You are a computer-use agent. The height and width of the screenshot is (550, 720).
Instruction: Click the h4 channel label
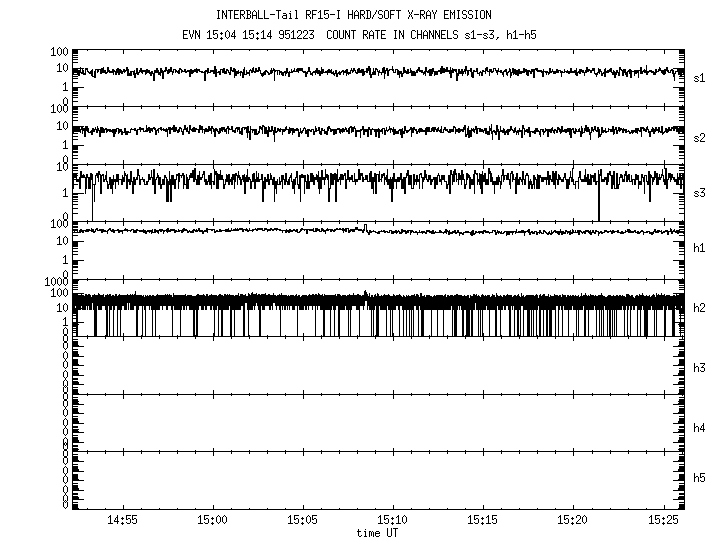pyautogui.click(x=699, y=428)
